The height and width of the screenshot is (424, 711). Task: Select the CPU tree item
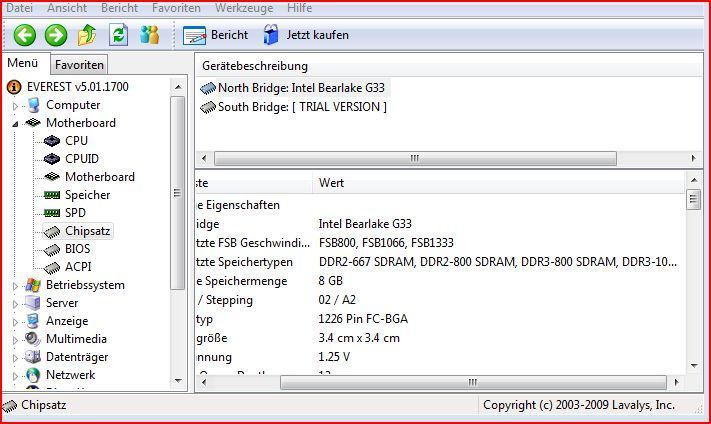pos(76,141)
